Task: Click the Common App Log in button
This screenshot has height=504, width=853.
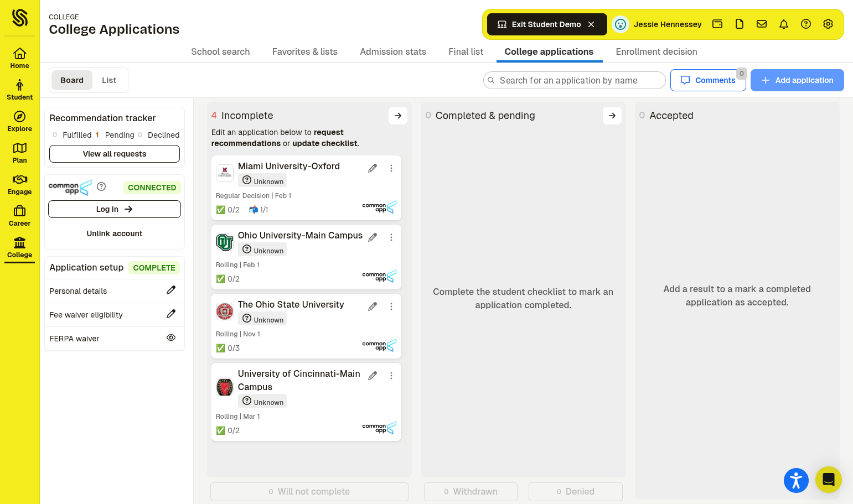Action: (x=115, y=209)
